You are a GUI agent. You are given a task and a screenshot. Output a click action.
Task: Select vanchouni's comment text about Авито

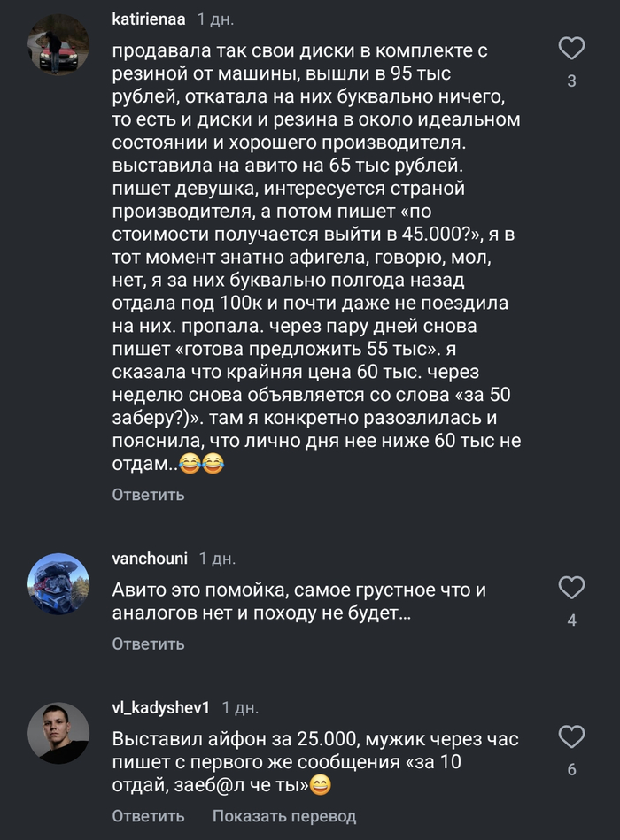point(300,601)
